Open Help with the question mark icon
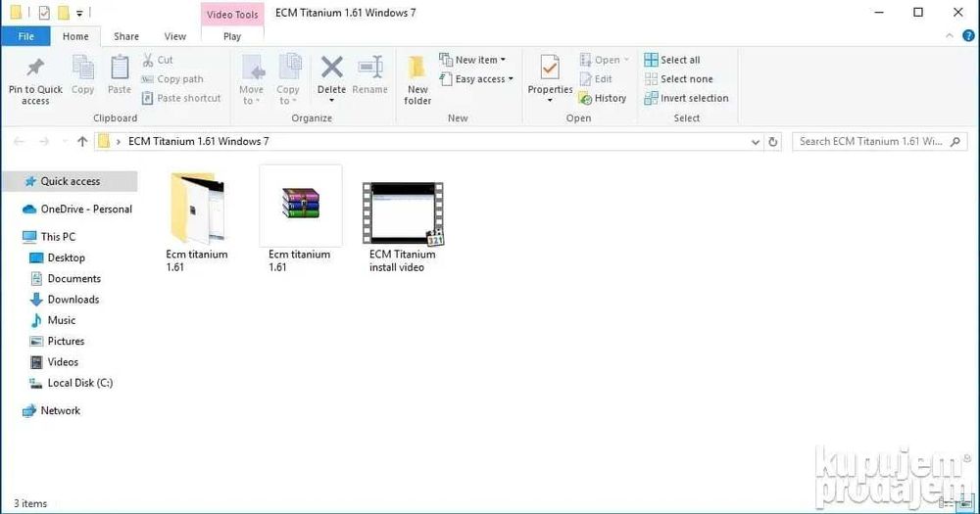 [x=968, y=36]
